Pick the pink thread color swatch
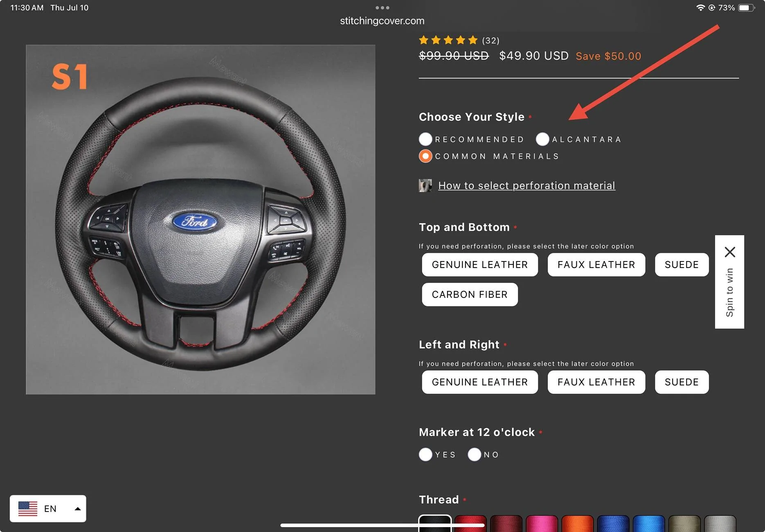765x532 pixels. [x=542, y=523]
